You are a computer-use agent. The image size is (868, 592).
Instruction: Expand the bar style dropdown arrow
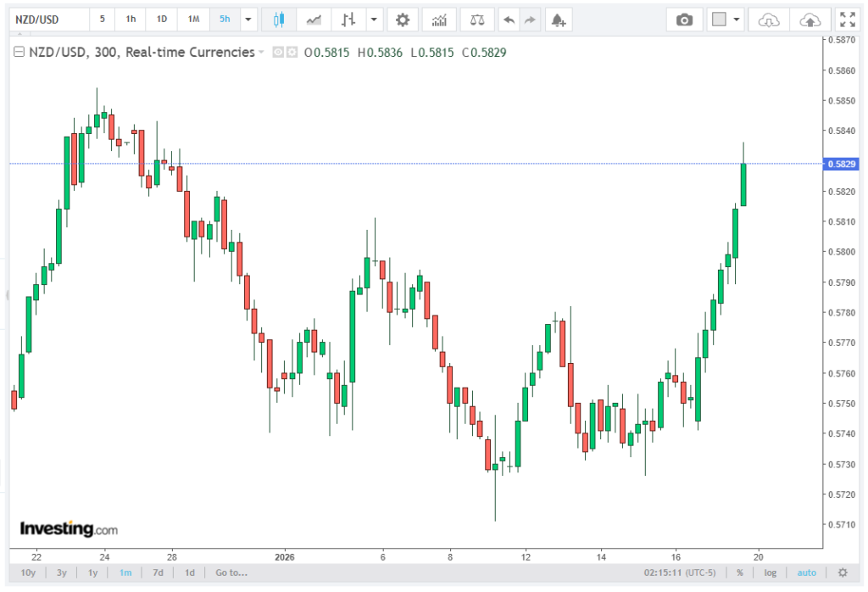coord(372,19)
